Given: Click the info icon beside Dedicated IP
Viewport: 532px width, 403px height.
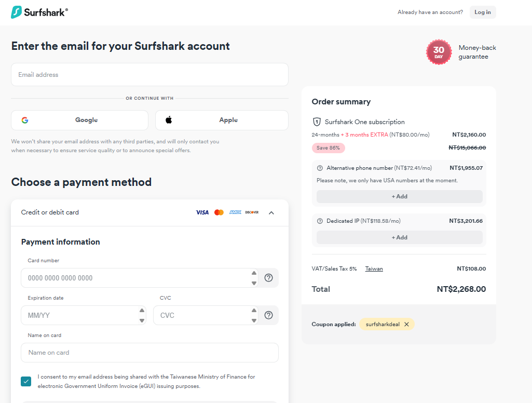Looking at the screenshot, I should [x=320, y=221].
